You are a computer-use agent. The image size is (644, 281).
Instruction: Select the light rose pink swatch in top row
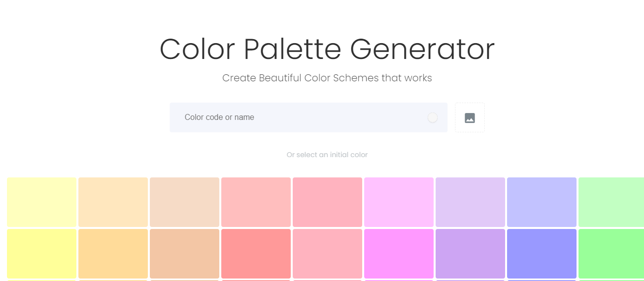(x=327, y=202)
